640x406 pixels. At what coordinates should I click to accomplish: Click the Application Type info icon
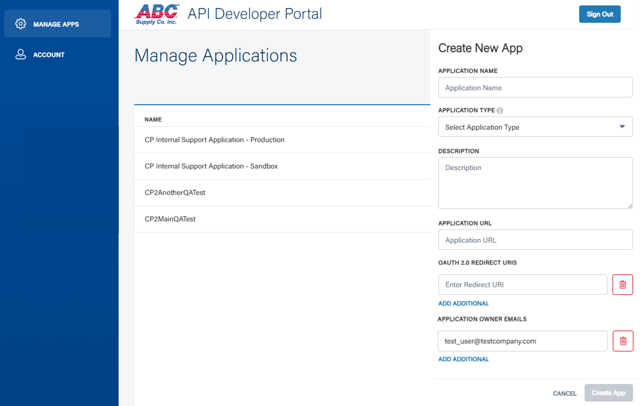pos(500,111)
